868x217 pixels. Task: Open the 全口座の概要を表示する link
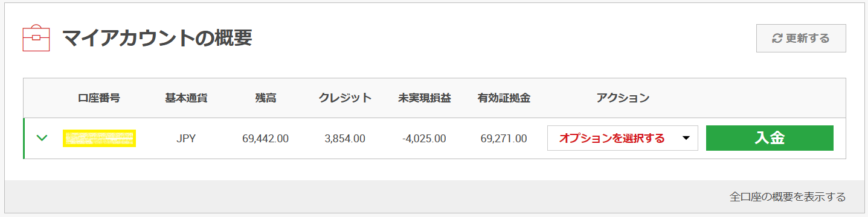[x=787, y=197]
